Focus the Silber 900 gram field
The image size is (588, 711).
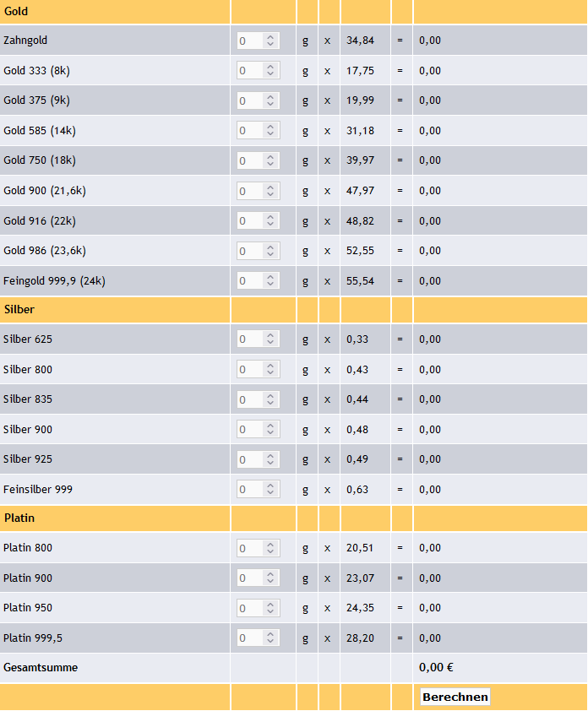[250, 430]
